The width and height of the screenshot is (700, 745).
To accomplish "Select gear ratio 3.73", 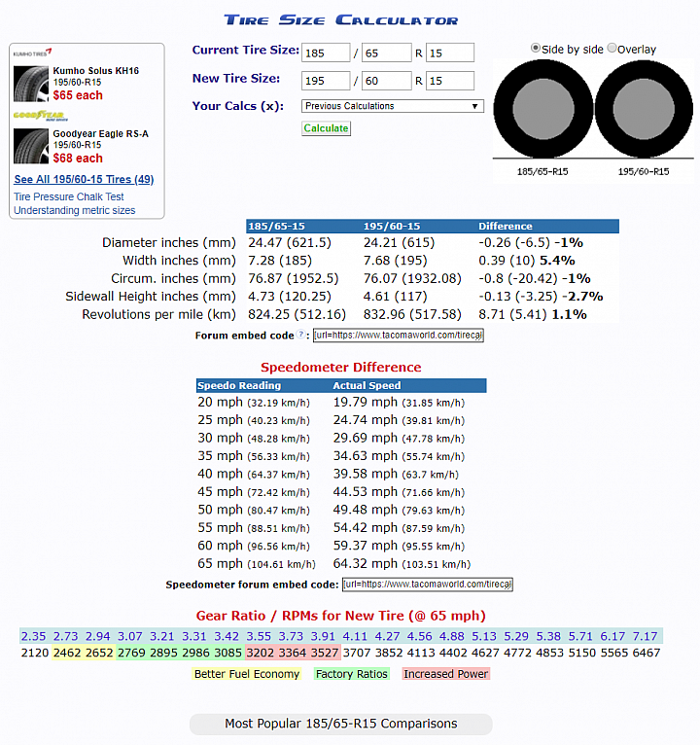I will click(x=291, y=636).
